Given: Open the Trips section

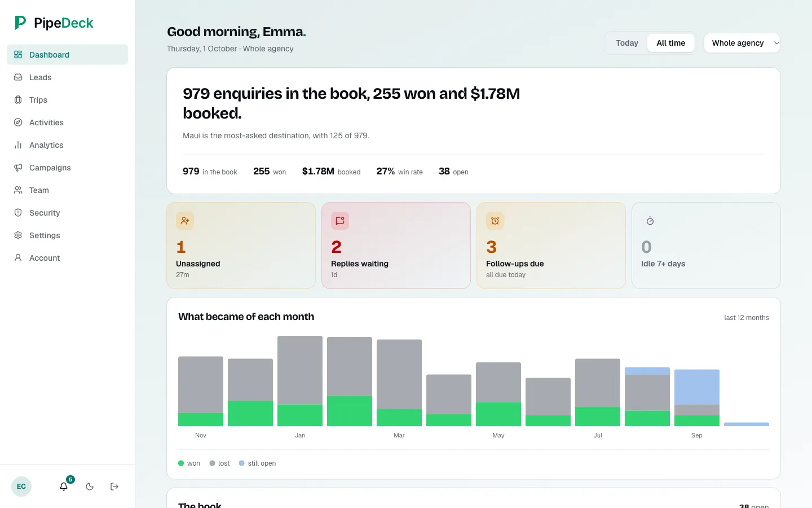Looking at the screenshot, I should [67, 100].
